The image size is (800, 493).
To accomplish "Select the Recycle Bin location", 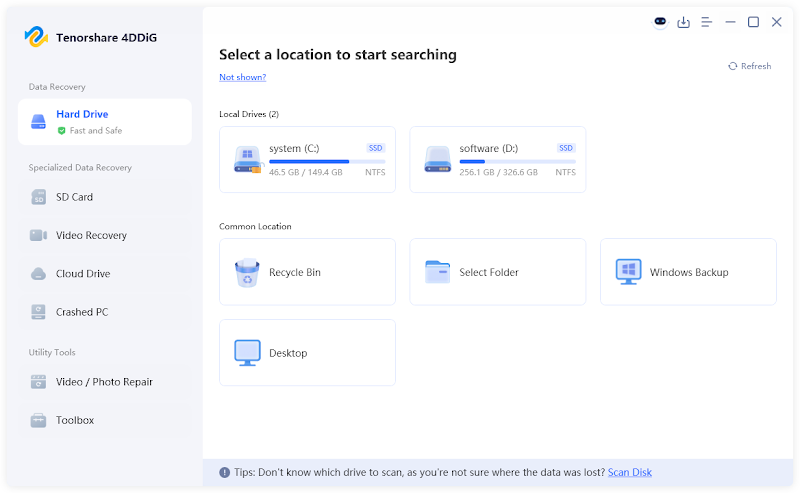I will tap(307, 272).
